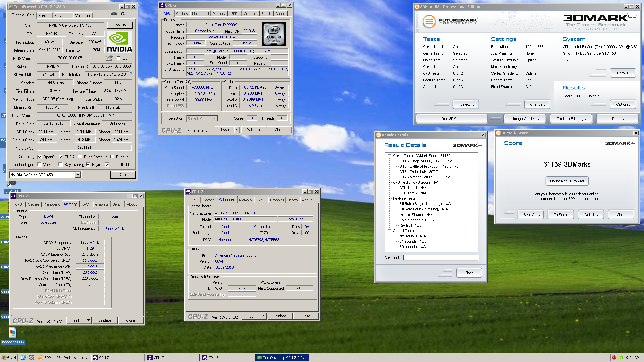Click the Lookup button in GPU-Z
Viewport: 644px width, 362px height.
point(120,25)
